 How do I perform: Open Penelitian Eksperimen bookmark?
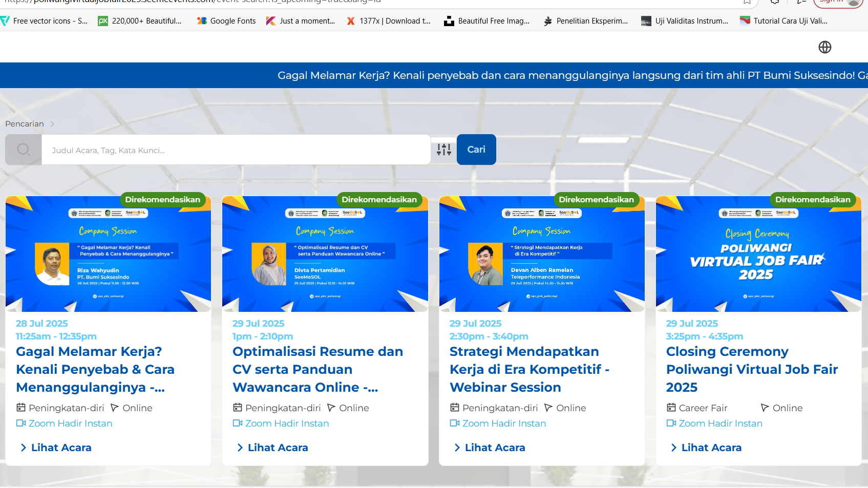click(x=586, y=21)
